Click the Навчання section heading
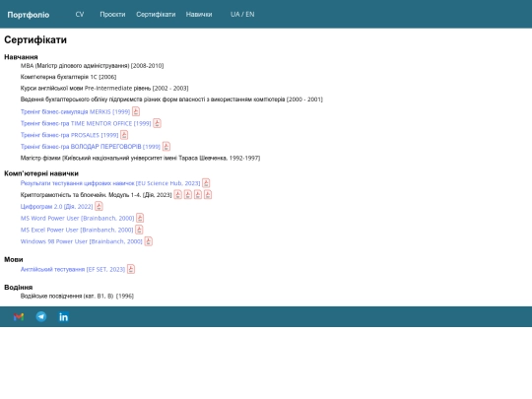Viewport: 532px width, 399px height. (x=21, y=57)
